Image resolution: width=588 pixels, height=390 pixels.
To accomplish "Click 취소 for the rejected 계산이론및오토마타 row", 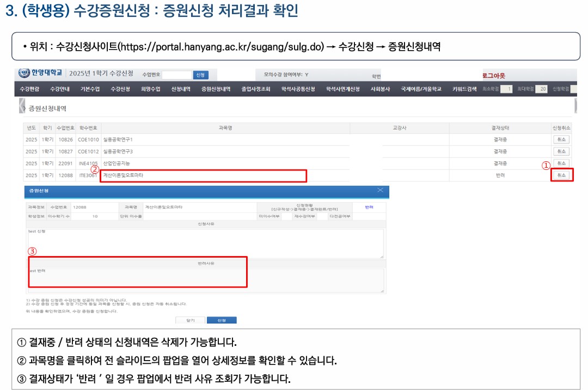I will click(x=561, y=175).
